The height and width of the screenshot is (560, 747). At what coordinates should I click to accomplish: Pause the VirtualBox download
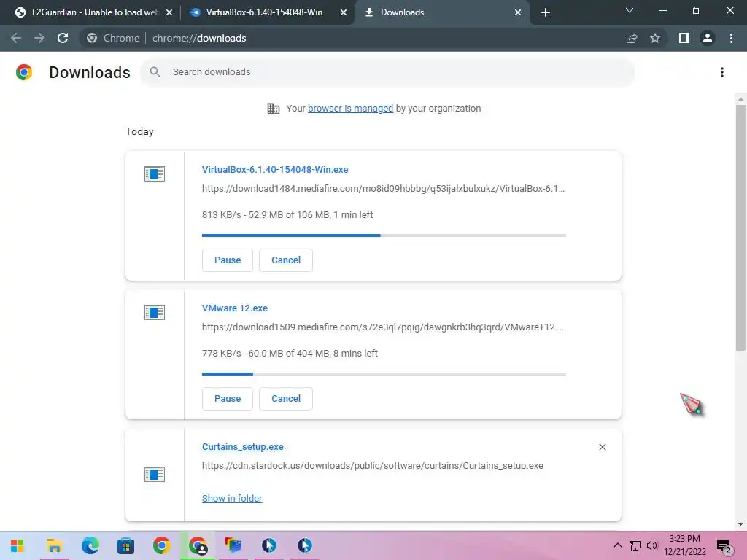[228, 260]
